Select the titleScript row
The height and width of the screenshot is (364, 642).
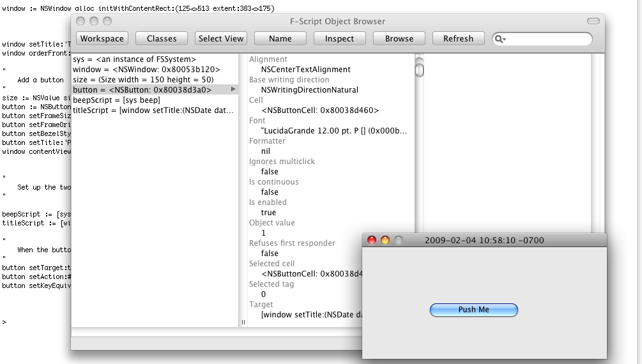coord(155,110)
